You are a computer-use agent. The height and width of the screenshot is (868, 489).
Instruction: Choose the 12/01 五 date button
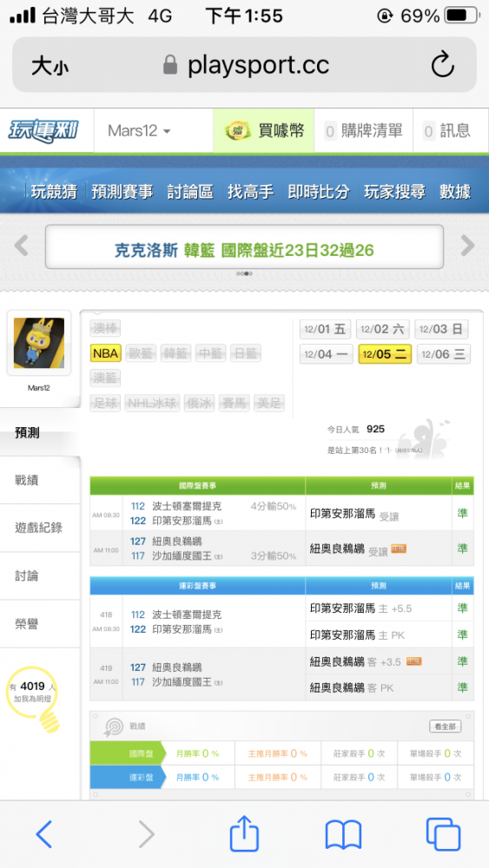tap(326, 329)
